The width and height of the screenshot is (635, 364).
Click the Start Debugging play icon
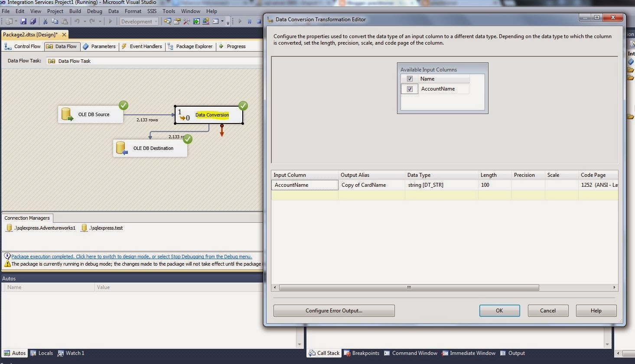pyautogui.click(x=111, y=21)
